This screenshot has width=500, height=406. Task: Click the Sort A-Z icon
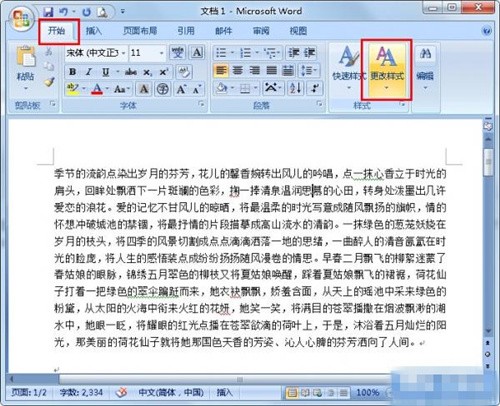296,88
